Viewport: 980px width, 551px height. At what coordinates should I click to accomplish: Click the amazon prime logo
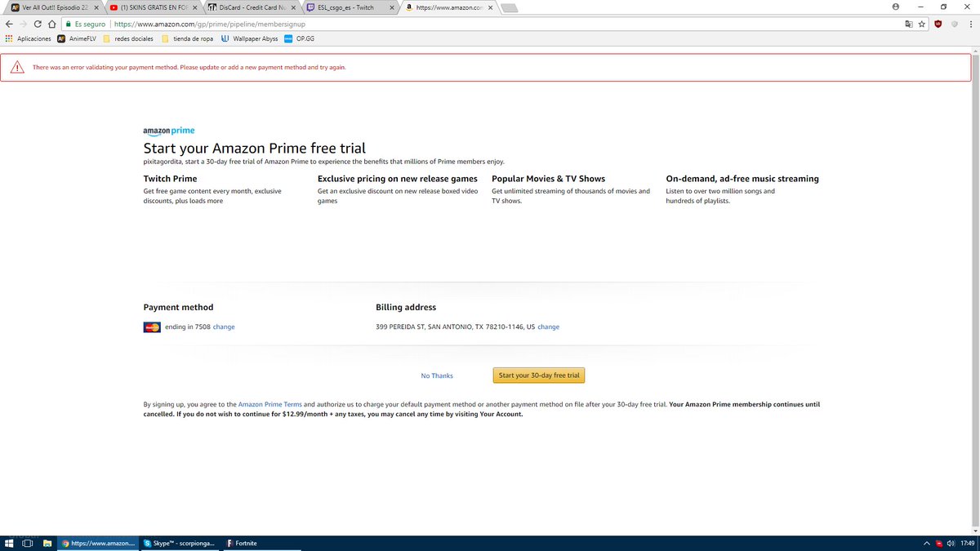tap(169, 131)
